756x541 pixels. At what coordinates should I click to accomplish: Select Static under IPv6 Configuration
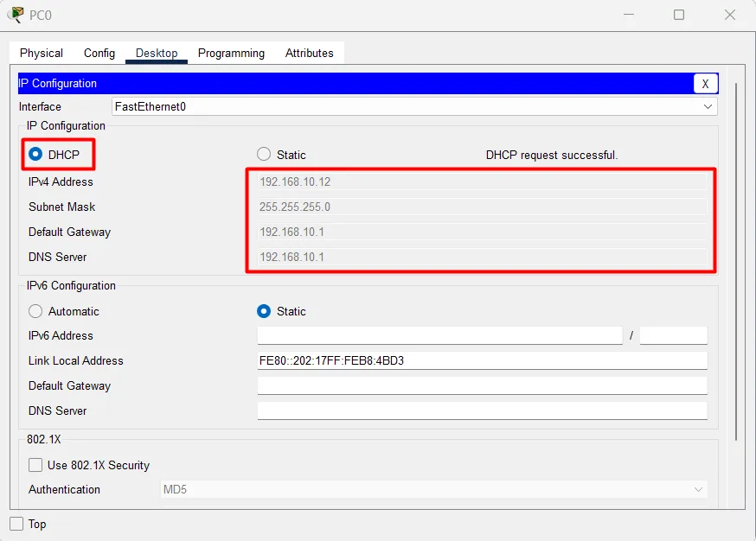click(x=263, y=311)
